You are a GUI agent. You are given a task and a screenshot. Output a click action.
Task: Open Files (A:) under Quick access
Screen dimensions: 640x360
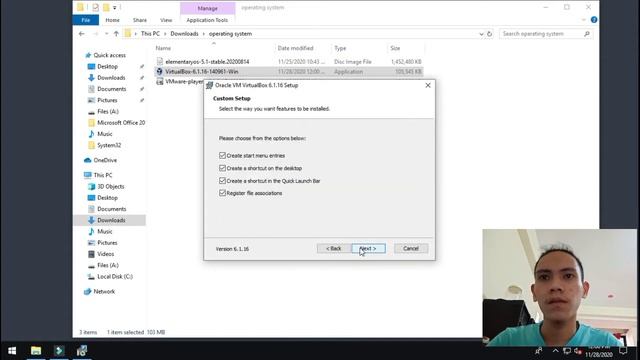pyautogui.click(x=108, y=111)
